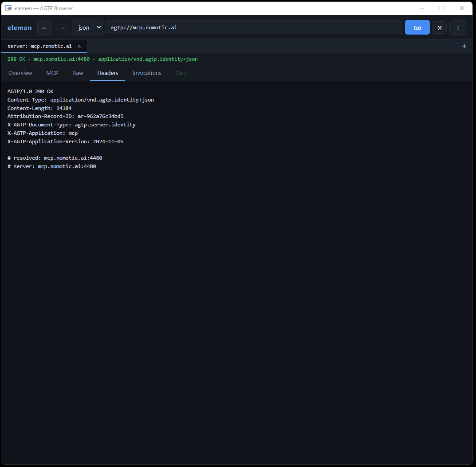Screen dimensions: 476x467
Task: Minimize the AGTP Browser window
Action: point(422,8)
